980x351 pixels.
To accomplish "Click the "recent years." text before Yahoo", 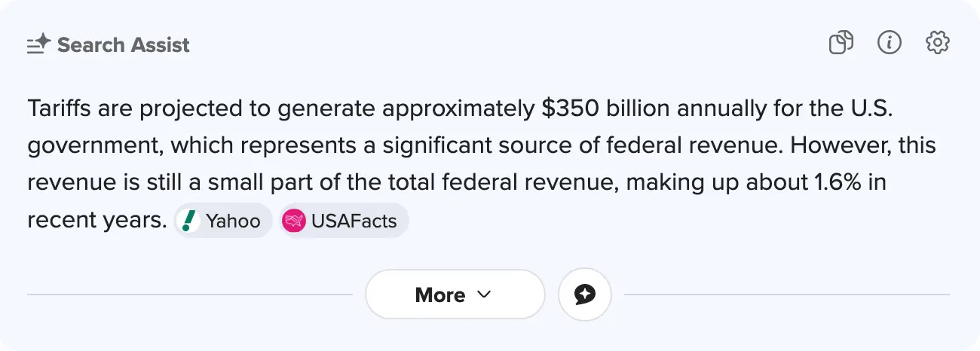I will coord(96,221).
